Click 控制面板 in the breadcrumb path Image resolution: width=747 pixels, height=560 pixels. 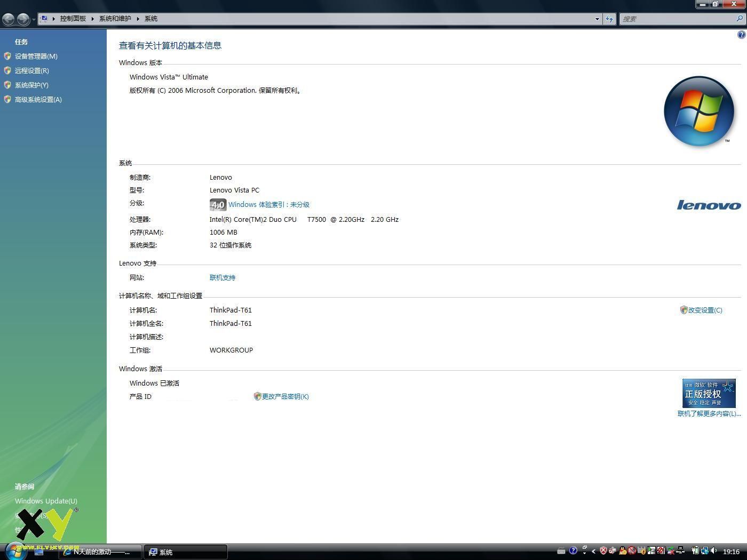click(x=73, y=18)
